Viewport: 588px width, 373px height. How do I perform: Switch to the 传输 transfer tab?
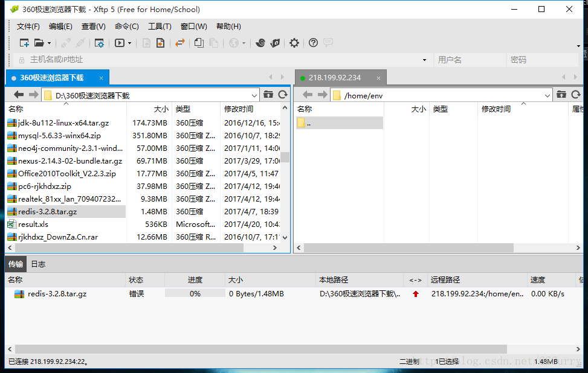coord(15,264)
